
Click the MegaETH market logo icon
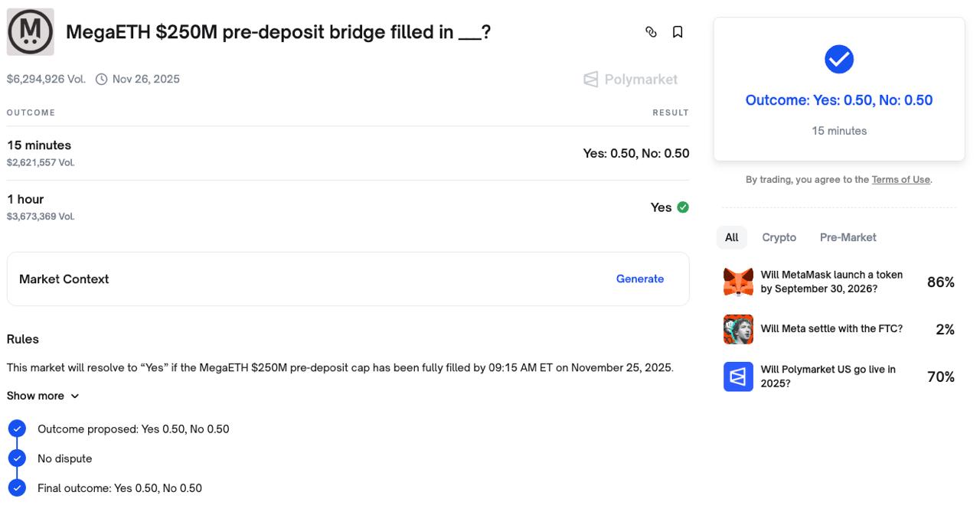31,32
